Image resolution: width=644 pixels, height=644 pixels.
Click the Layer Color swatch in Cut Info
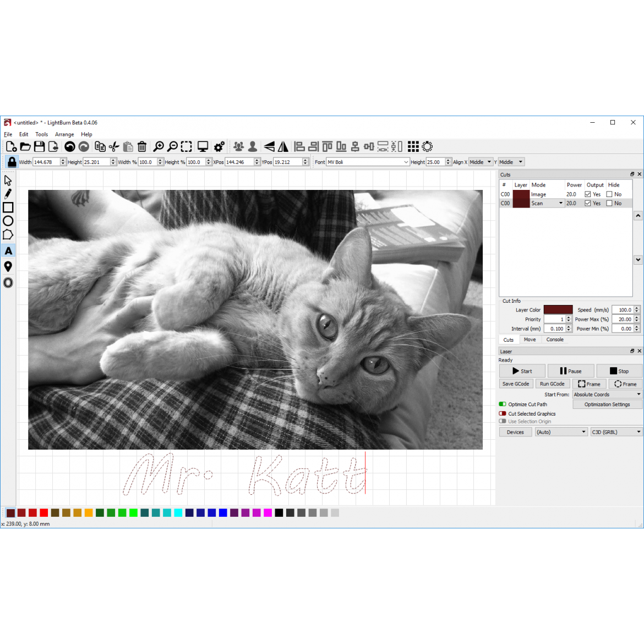point(558,310)
